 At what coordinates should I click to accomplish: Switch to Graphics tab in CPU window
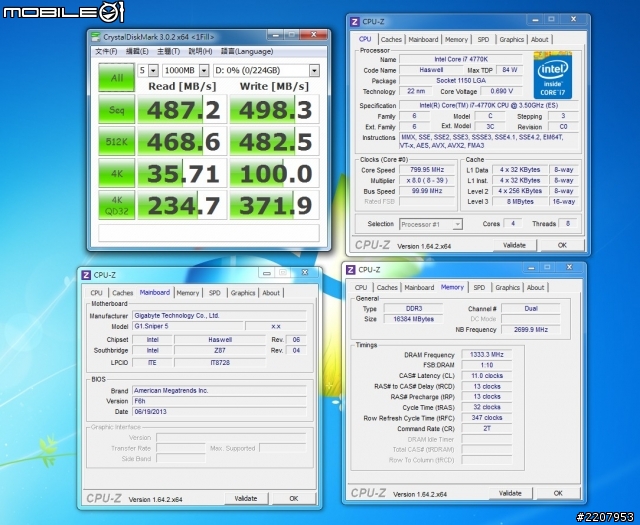point(511,40)
